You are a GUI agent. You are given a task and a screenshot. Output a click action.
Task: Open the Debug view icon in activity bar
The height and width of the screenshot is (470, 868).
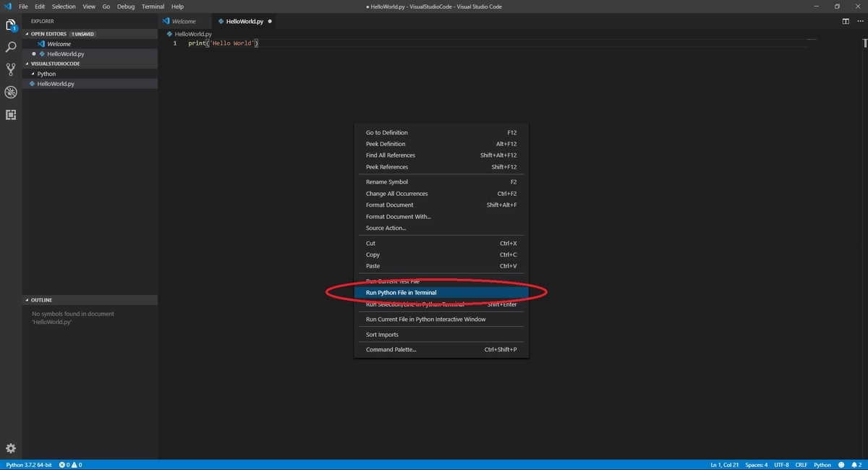(11, 92)
